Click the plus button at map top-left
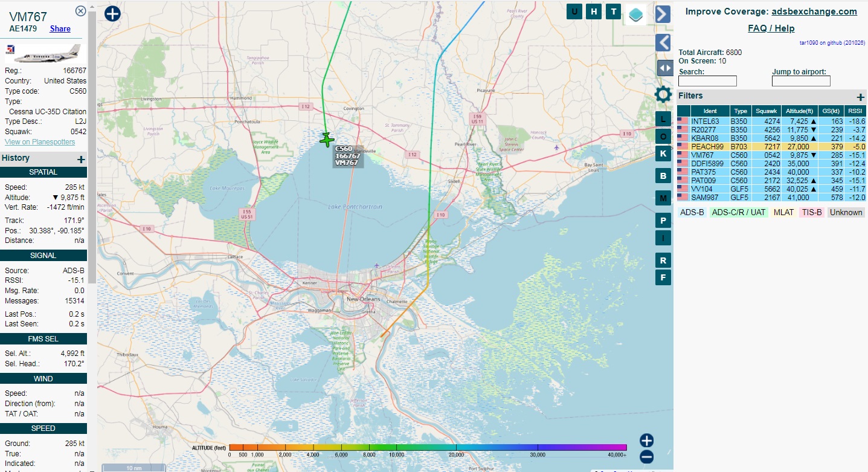 [112, 13]
